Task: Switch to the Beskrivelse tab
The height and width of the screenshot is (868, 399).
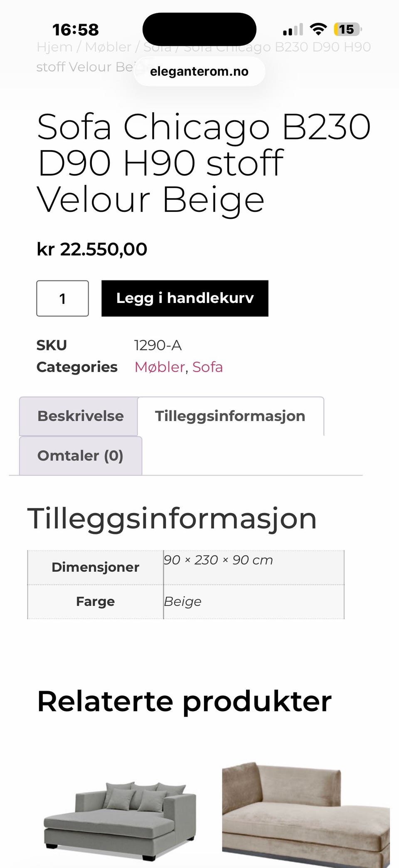Action: tap(80, 416)
